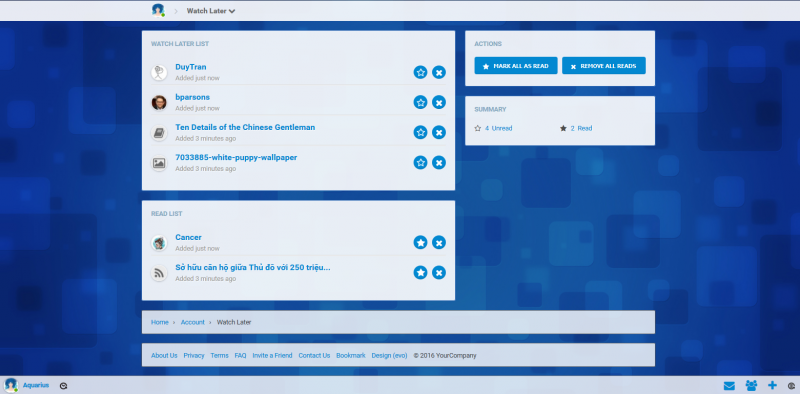Click the book icon beside Ten Details
Screen dimensions: 800x394
(x=159, y=133)
